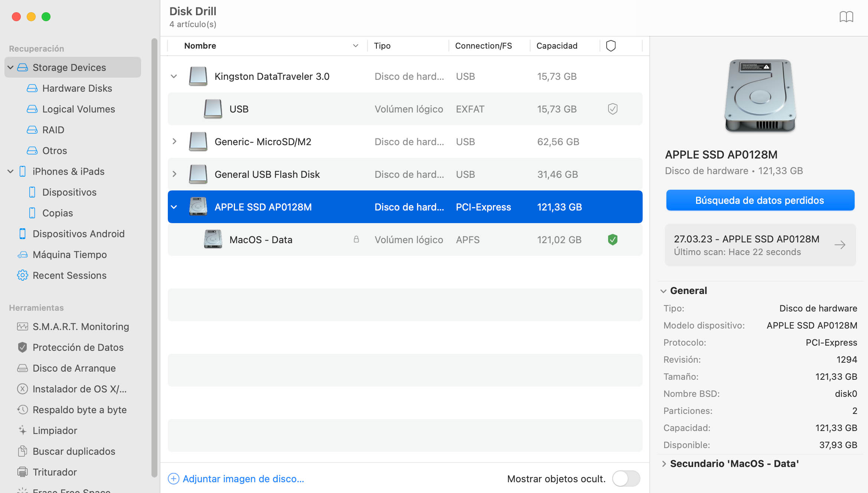Click the gray shield on USB row
The width and height of the screenshot is (868, 493).
tap(613, 109)
